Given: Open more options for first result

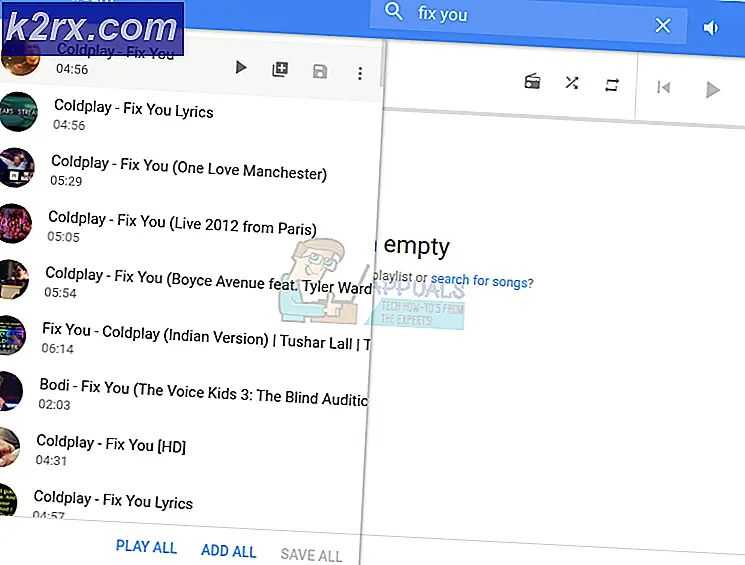Looking at the screenshot, I should coord(360,73).
